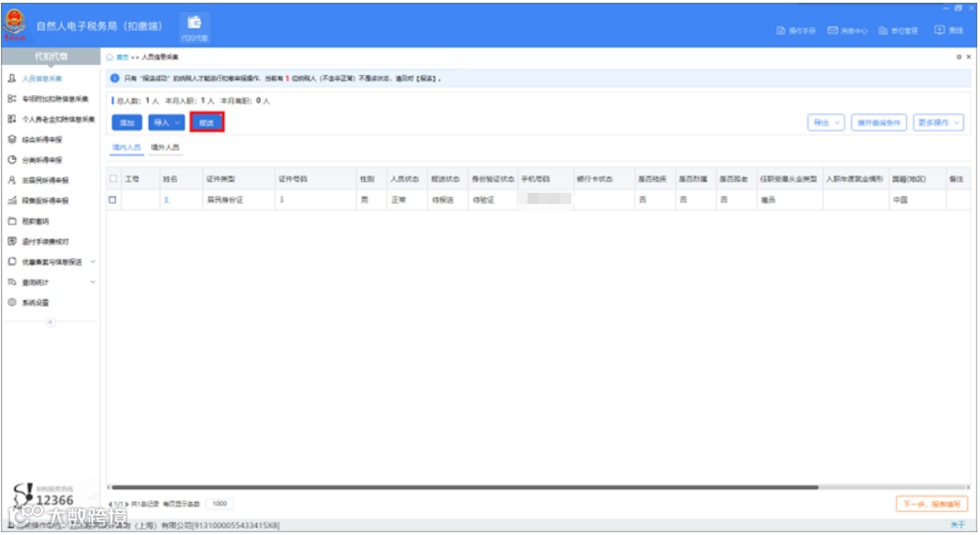Open the employee name link in 姓名 column
Screen dimensions: 980x535
tap(166, 200)
